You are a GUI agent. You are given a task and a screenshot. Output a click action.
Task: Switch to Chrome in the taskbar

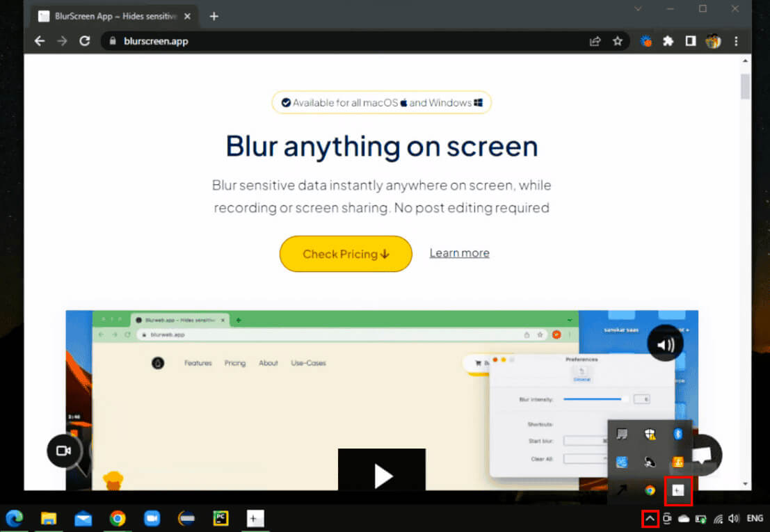[118, 518]
